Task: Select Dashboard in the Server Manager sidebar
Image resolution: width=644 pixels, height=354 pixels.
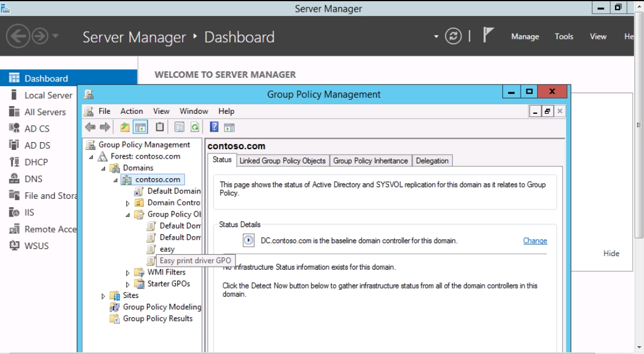Action: (68, 78)
